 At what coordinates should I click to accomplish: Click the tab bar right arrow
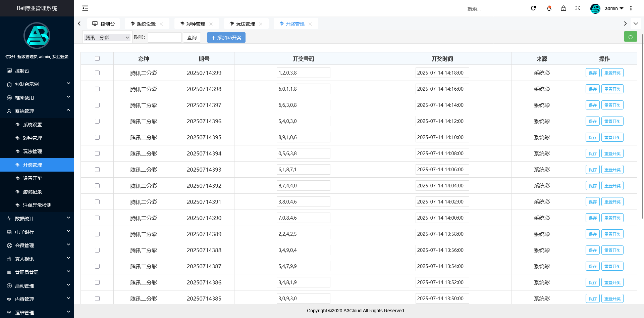(625, 24)
